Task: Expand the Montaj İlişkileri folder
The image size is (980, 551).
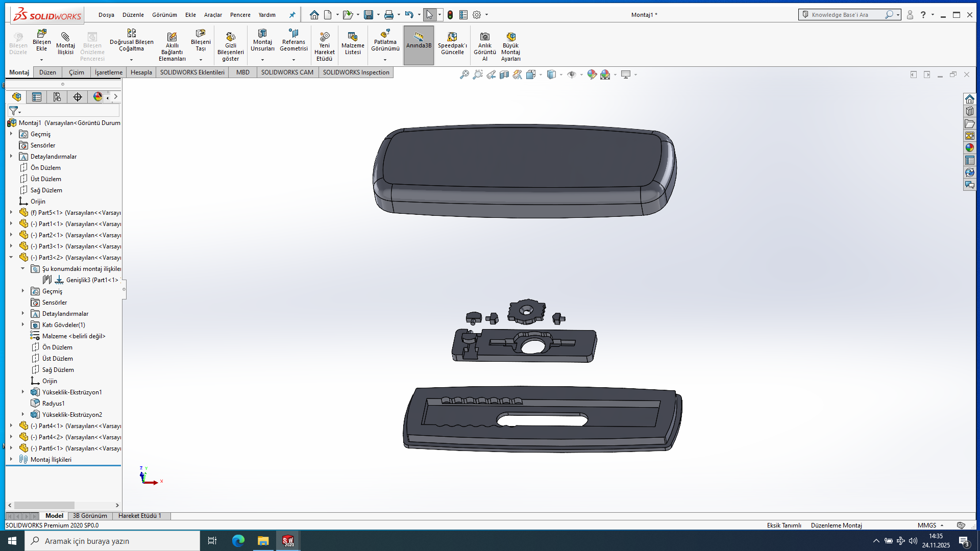Action: click(x=11, y=459)
